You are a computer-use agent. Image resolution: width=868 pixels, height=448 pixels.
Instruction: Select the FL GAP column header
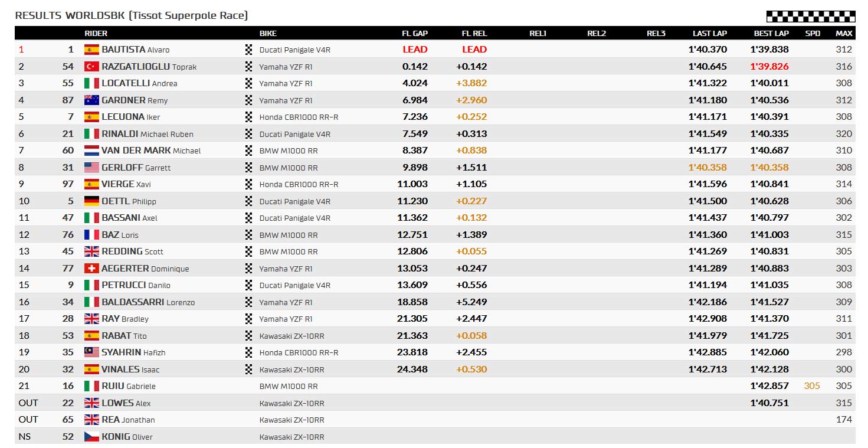[415, 33]
